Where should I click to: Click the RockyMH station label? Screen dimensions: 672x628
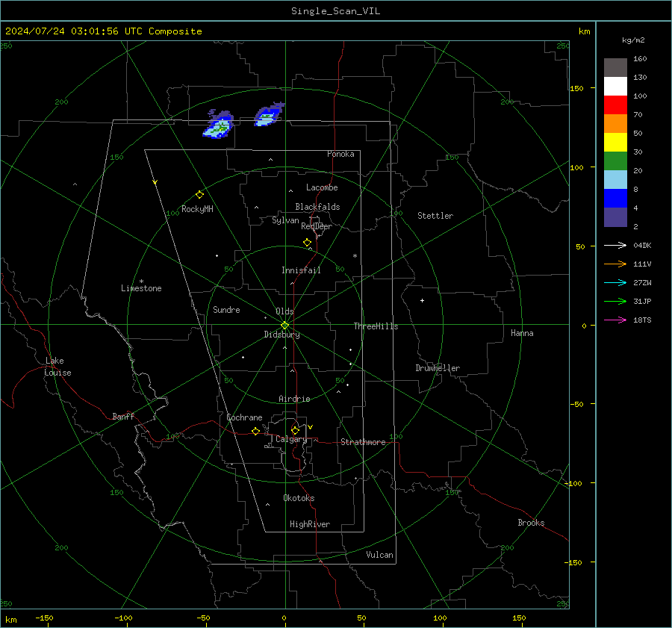[x=197, y=209]
